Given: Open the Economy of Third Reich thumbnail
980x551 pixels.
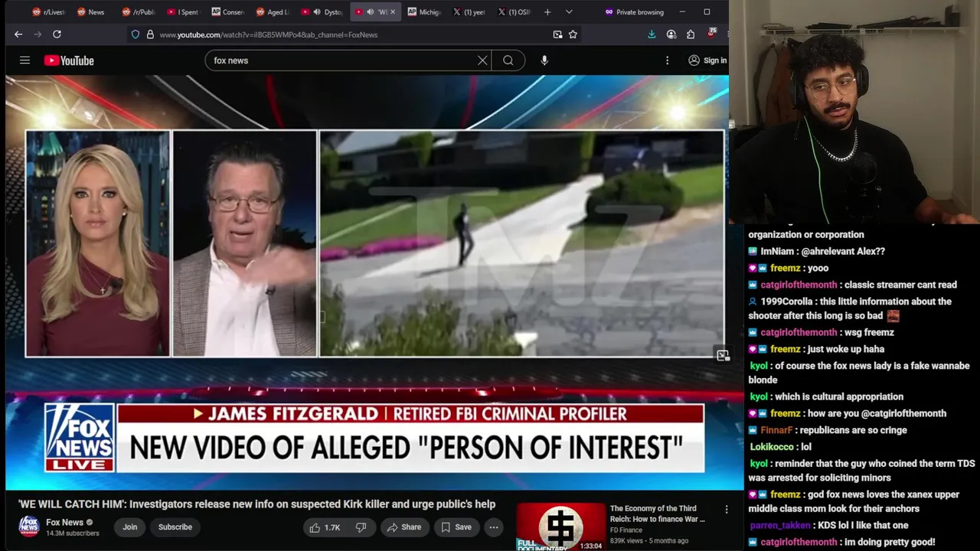Looking at the screenshot, I should click(x=560, y=527).
